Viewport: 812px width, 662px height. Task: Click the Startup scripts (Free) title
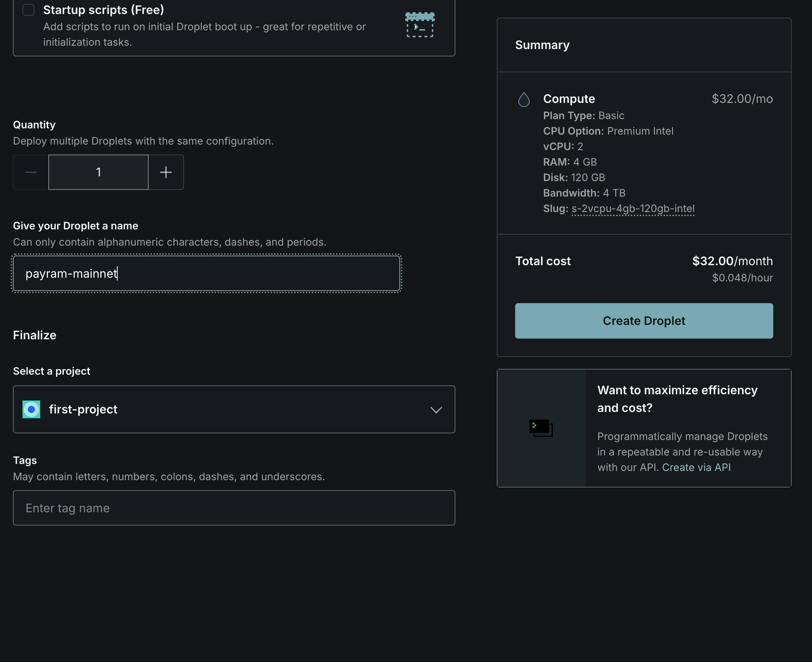(x=103, y=10)
